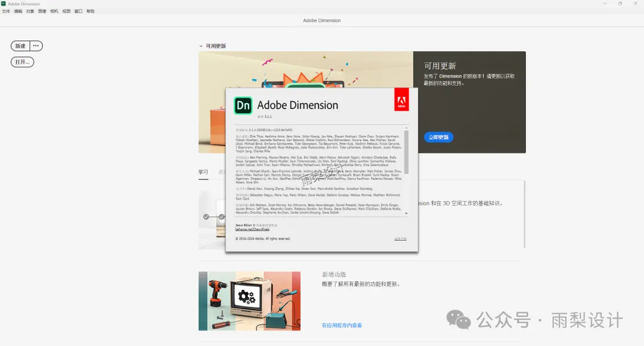Open the 图像 menu

click(42, 11)
